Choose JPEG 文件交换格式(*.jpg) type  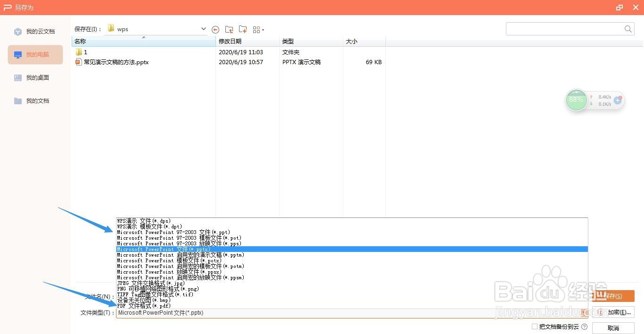point(352,283)
